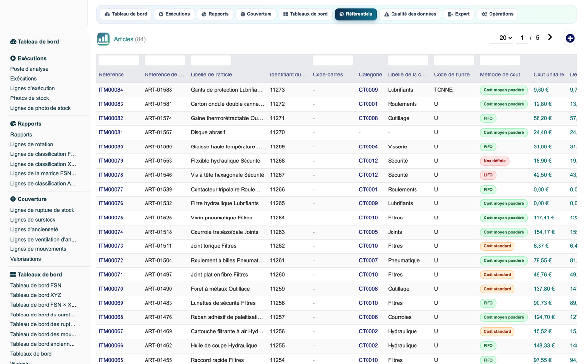Click the Non définie badge
Viewport: 588px width, 364px height.
point(494,161)
